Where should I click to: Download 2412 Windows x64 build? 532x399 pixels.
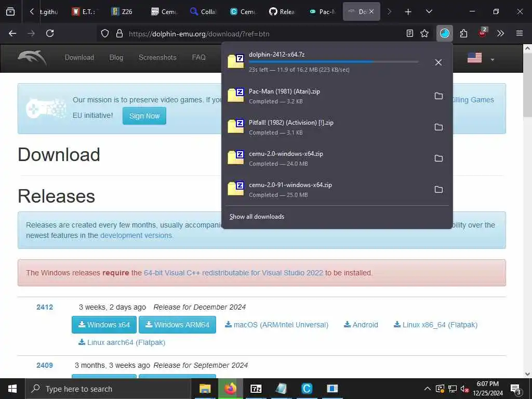pos(104,325)
